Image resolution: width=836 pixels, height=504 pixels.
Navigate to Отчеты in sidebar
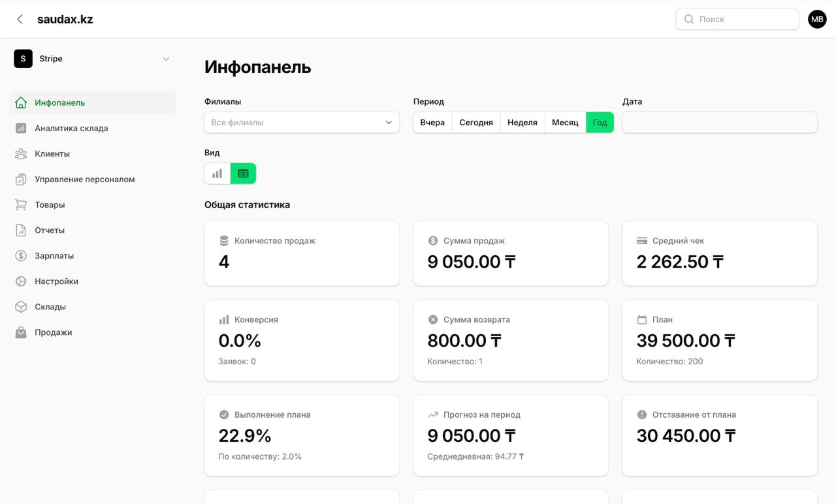(50, 230)
